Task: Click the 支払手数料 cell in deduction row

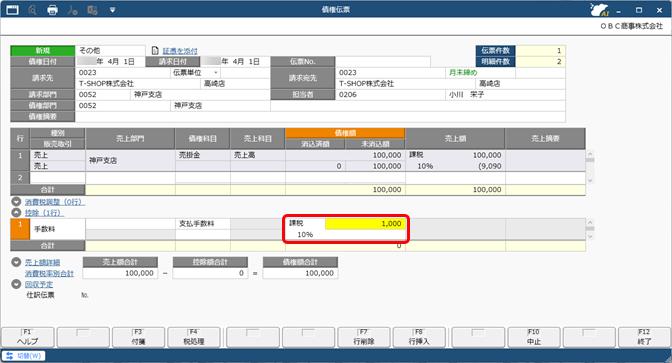Action: pos(203,224)
